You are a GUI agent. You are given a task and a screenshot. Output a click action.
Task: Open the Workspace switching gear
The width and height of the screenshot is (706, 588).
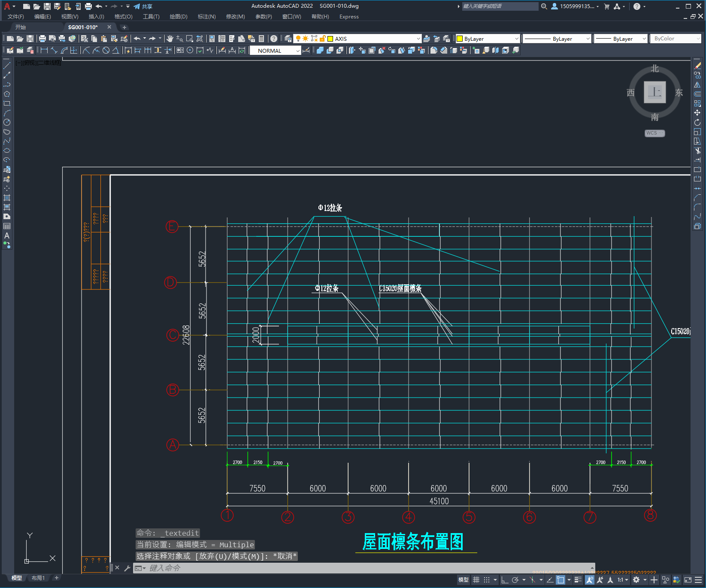(636, 580)
